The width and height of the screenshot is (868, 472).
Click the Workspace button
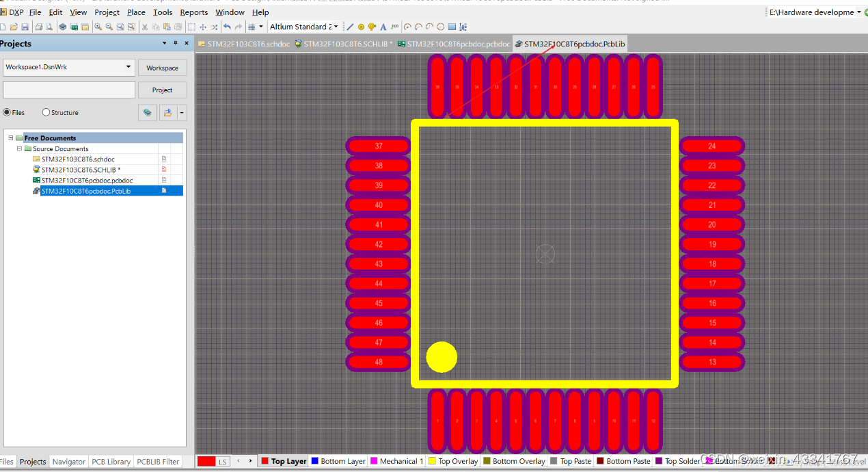pos(162,68)
